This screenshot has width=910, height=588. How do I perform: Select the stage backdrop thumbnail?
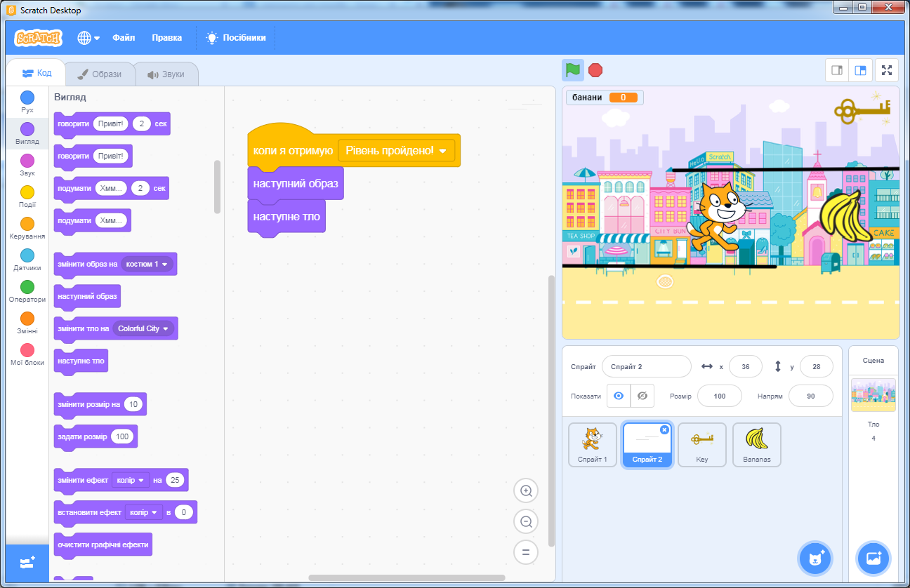(x=873, y=395)
